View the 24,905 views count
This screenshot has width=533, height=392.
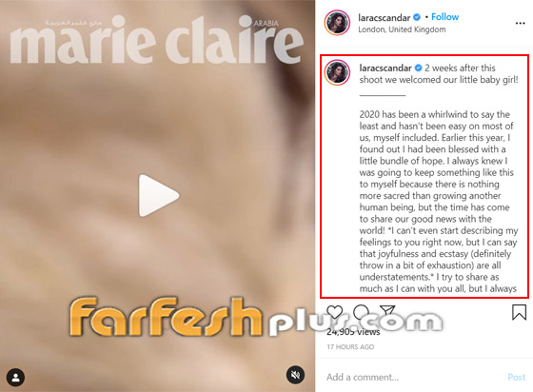(353, 332)
